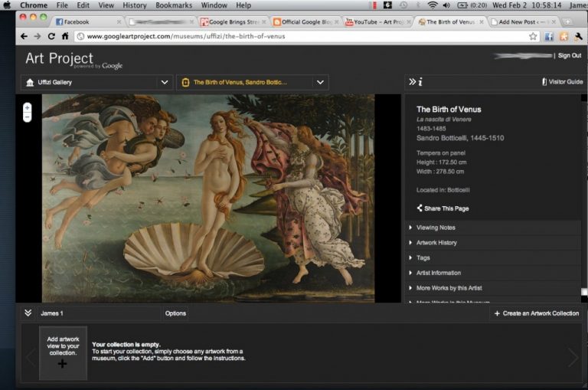Open the View menu

106,5
